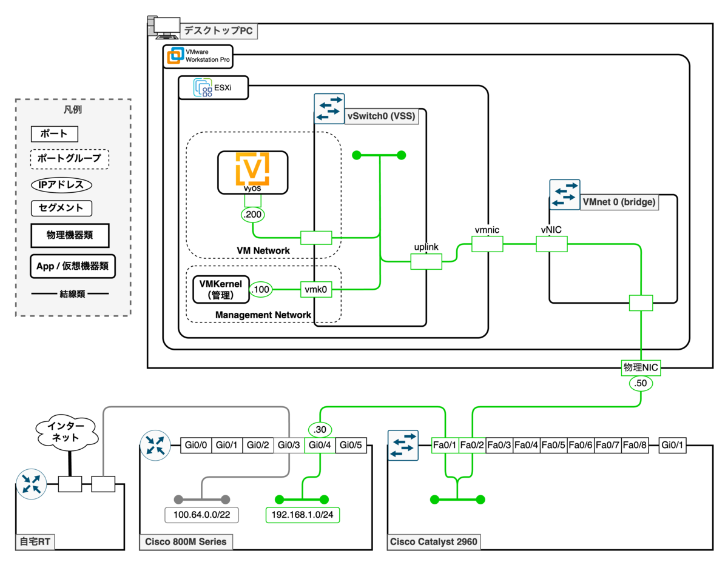
Task: Select the Catalyst 2960 switch icon
Action: pos(403,446)
